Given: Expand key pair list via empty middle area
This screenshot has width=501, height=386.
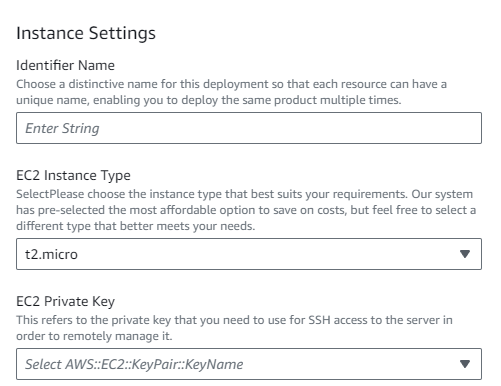Looking at the screenshot, I should (350, 364).
